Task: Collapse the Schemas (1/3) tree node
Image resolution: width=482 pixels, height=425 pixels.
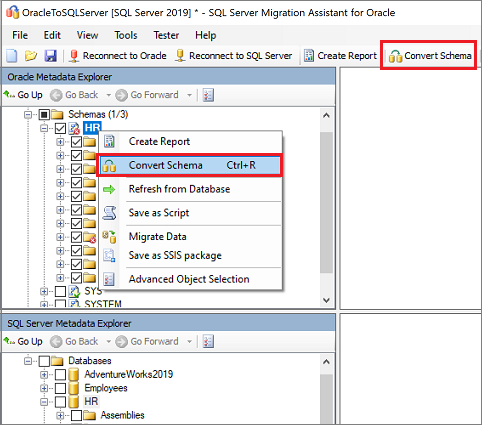Action: (28, 115)
